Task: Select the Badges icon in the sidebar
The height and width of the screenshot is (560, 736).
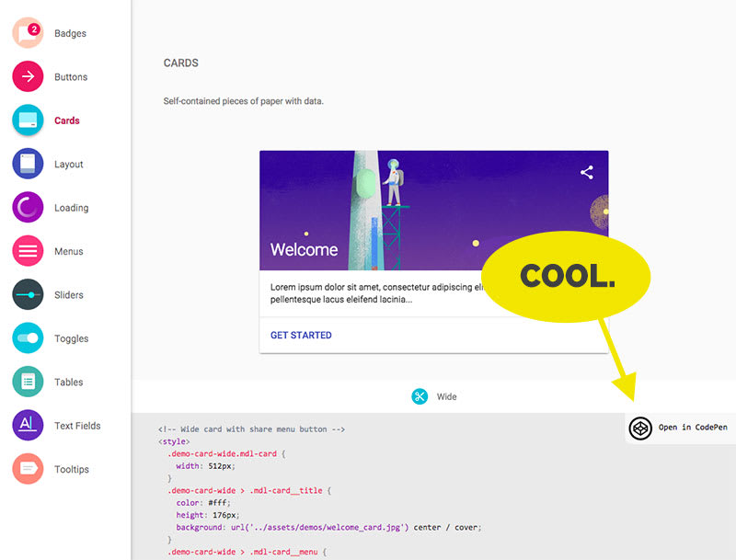Action: coord(27,33)
